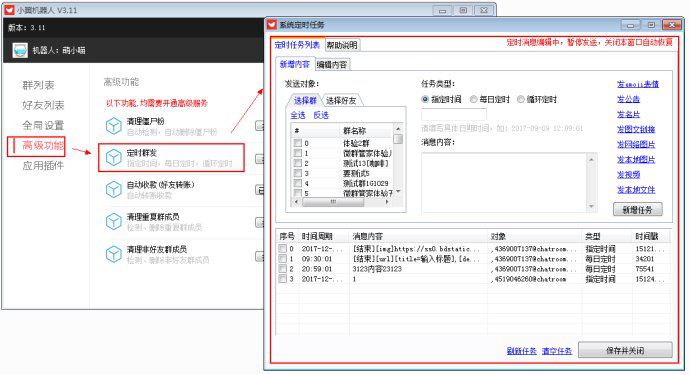Select the 每日定时 radio option
This screenshot has width=690, height=375.
(x=473, y=99)
